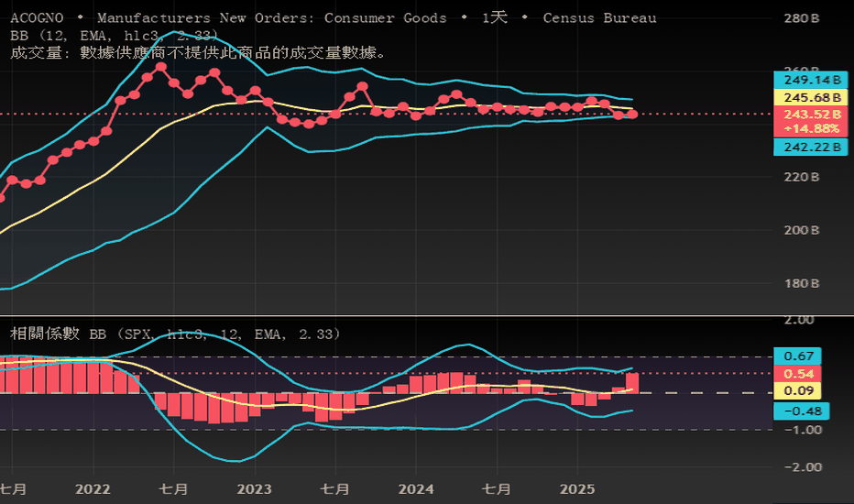Select the red 0.54 correlation value label
The width and height of the screenshot is (854, 504).
[x=797, y=374]
